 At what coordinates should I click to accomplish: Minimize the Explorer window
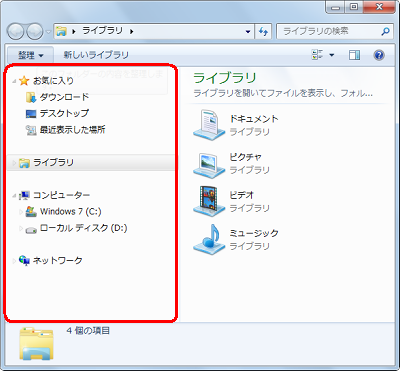[x=335, y=6]
